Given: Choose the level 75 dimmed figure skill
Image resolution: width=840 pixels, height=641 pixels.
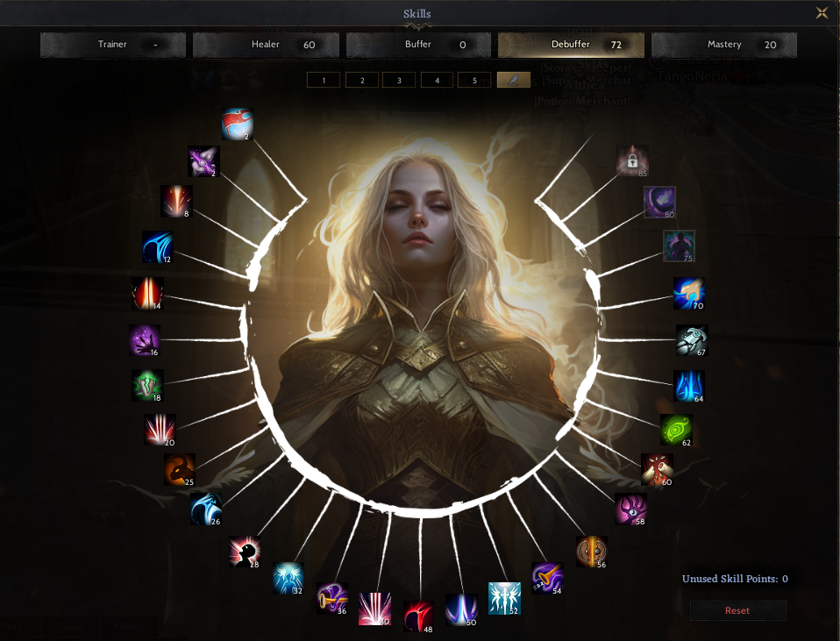Looking at the screenshot, I should coord(679,246).
